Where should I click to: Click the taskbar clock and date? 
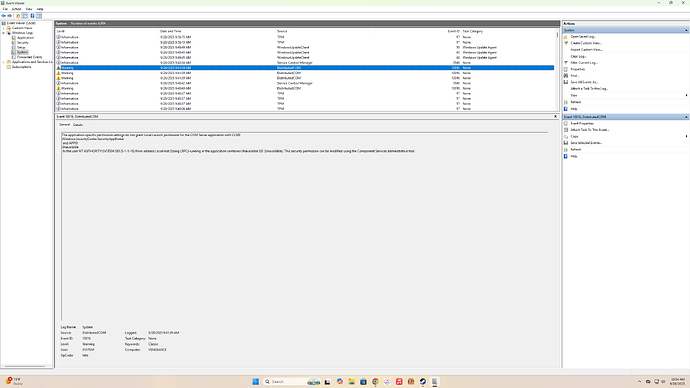tap(678, 381)
